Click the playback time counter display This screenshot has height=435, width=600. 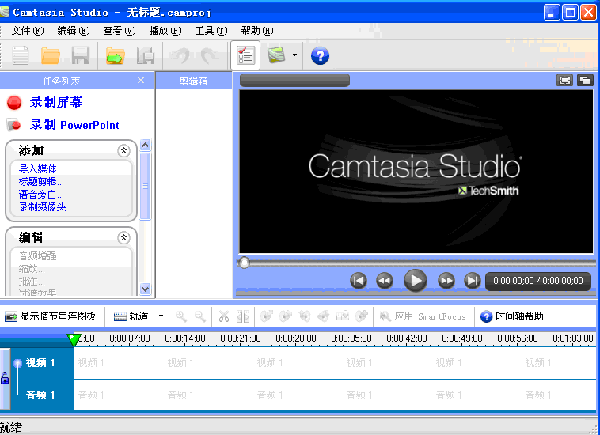538,281
